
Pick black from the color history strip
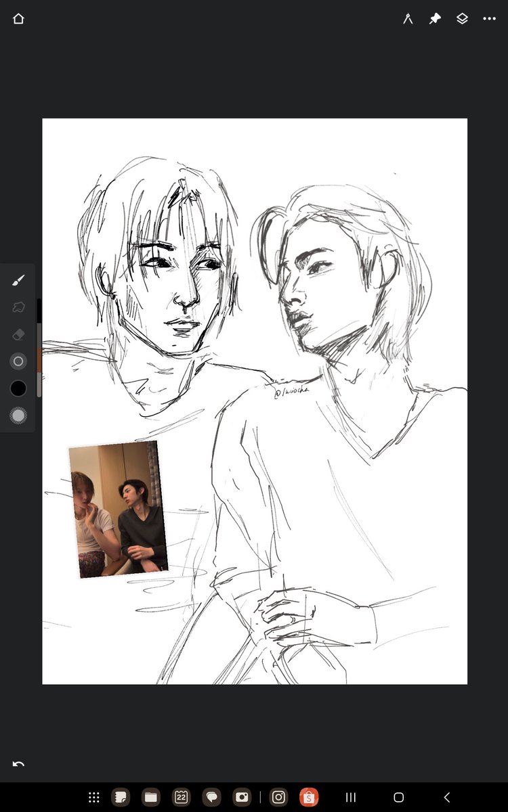click(x=39, y=311)
